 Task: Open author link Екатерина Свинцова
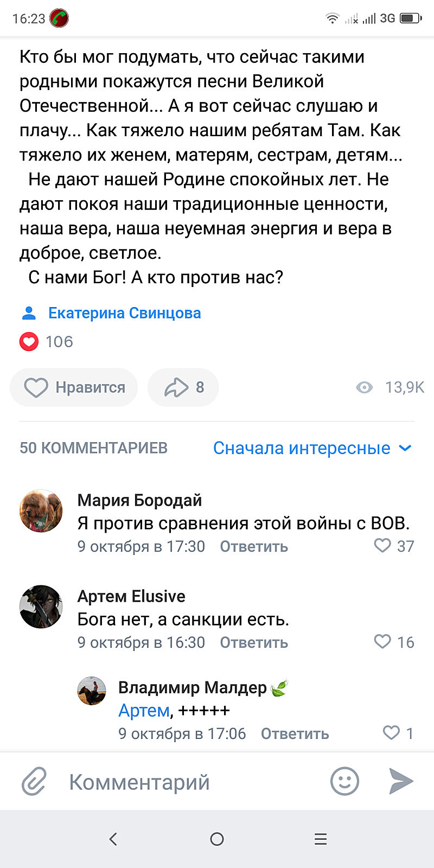(124, 313)
